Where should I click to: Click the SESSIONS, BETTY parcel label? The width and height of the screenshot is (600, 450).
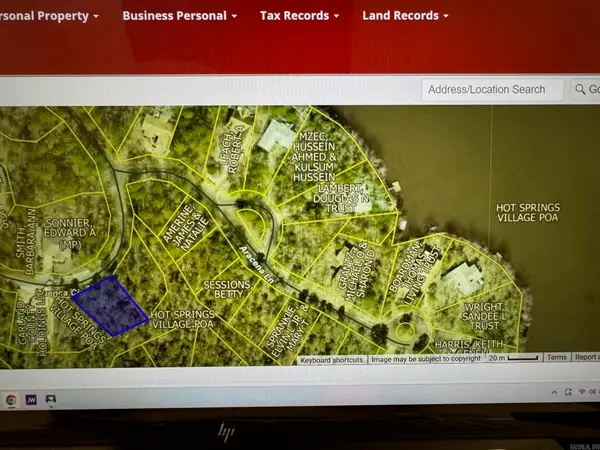point(227,289)
